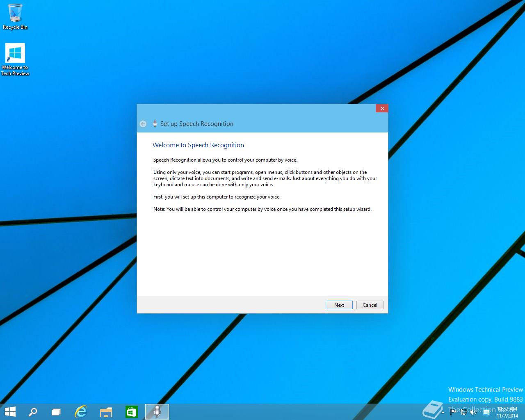Screen dimensions: 525x420
Task: Select the Speech Recognition taskbar button
Action: click(x=157, y=411)
